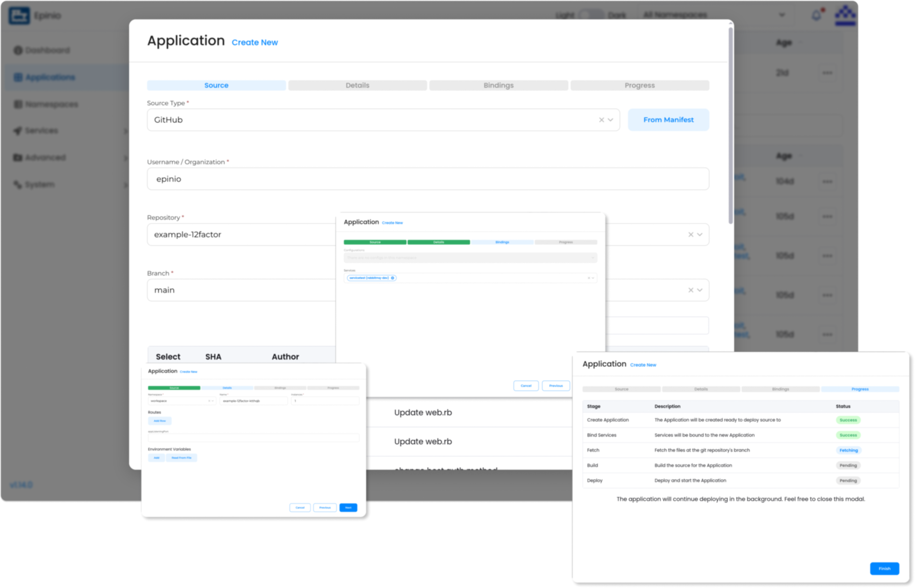915x588 pixels.
Task: Open the user avatar menu
Action: pyautogui.click(x=845, y=15)
